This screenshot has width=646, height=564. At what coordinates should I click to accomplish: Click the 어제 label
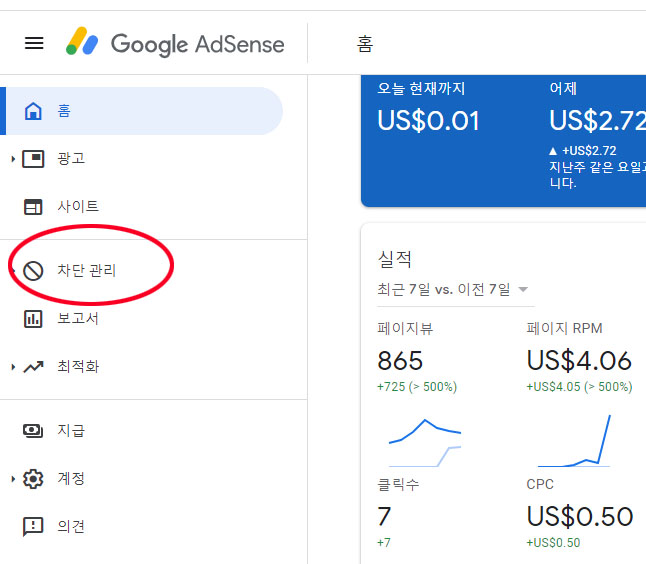point(563,88)
